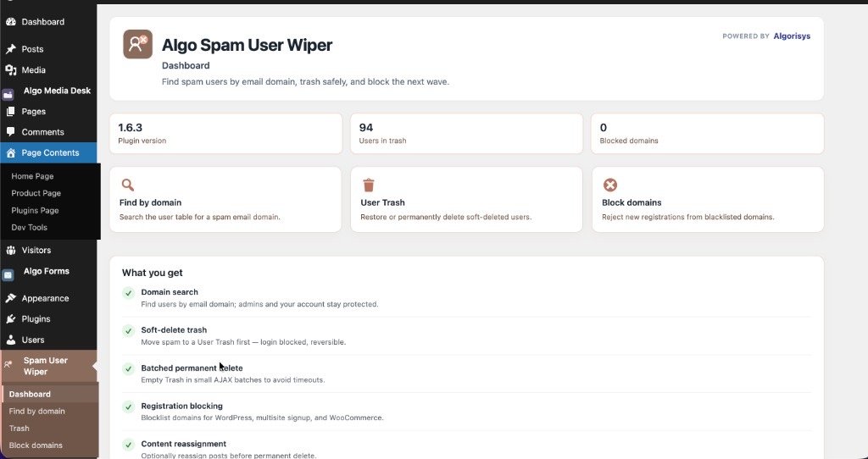This screenshot has height=459, width=868.
Task: Click the 'Content reassignment' feature title
Action: tap(184, 444)
